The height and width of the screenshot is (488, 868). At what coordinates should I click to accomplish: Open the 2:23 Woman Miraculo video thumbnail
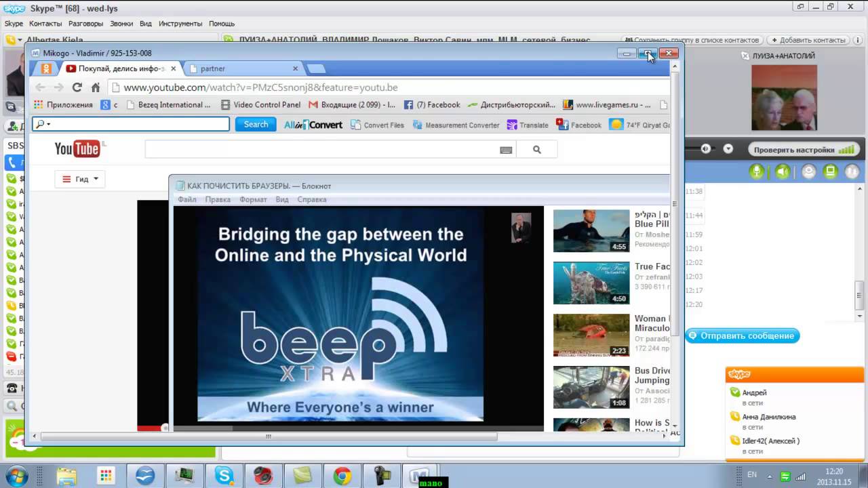(x=591, y=335)
